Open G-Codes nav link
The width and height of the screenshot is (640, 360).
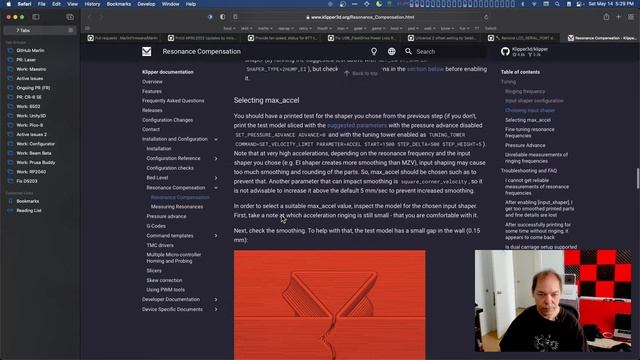click(x=156, y=226)
